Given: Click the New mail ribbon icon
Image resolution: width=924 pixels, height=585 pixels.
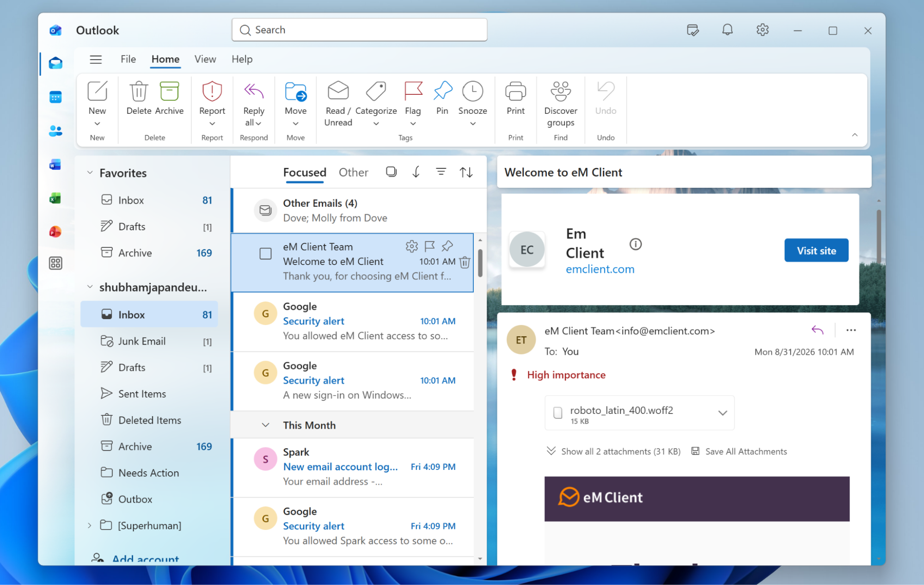Looking at the screenshot, I should click(97, 91).
